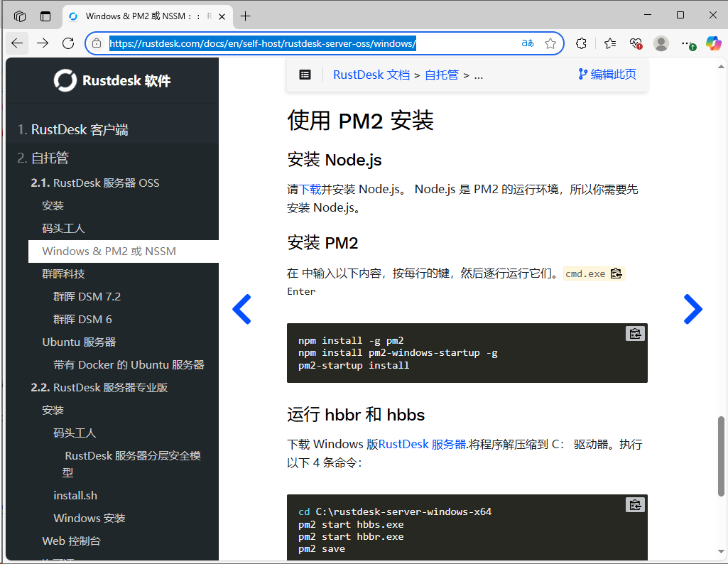Click the 运行 hbbr 和 hbbs heading
Viewport: 728px width, 564px height.
[x=356, y=415]
